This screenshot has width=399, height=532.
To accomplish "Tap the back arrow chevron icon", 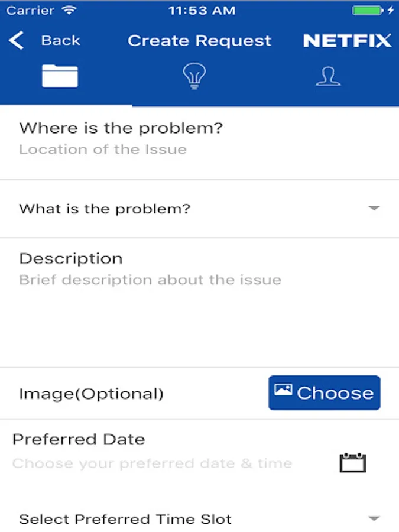I will (17, 41).
